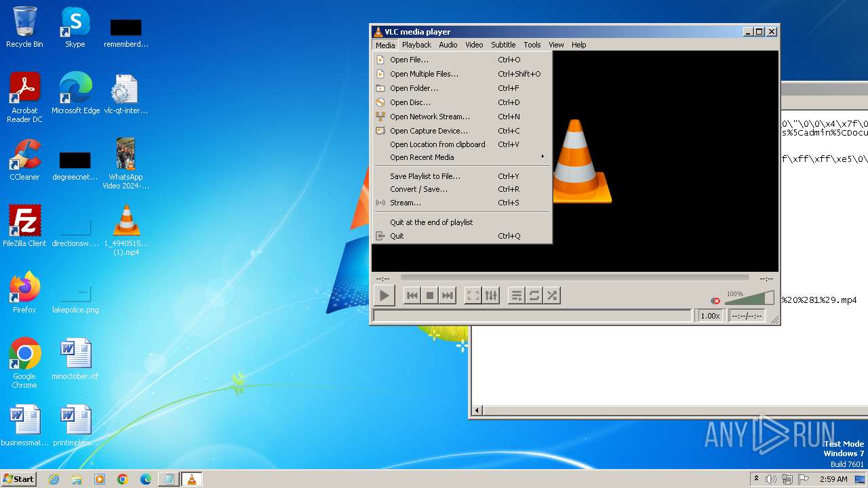Click the 1.00x playback speed label
The height and width of the screenshot is (488, 868).
pyautogui.click(x=710, y=316)
